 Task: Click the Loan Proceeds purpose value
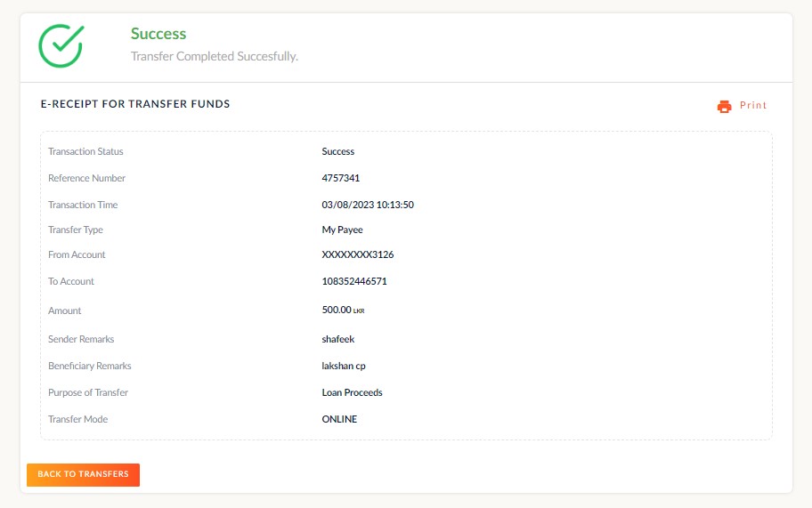[x=353, y=392]
